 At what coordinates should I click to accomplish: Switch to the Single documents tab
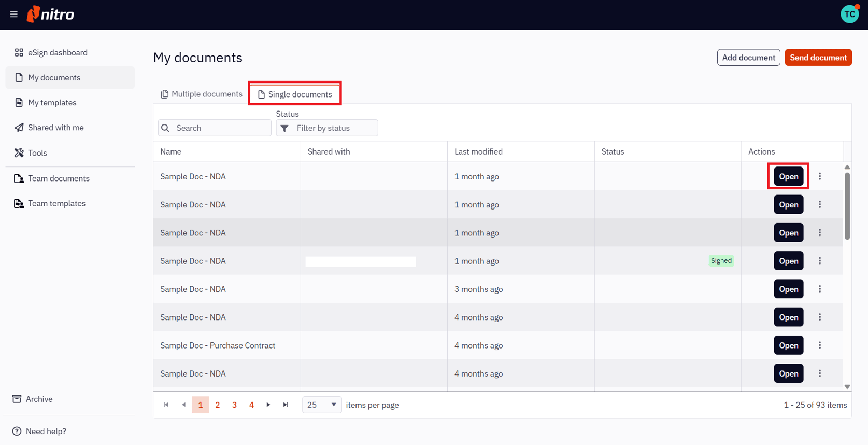[295, 94]
